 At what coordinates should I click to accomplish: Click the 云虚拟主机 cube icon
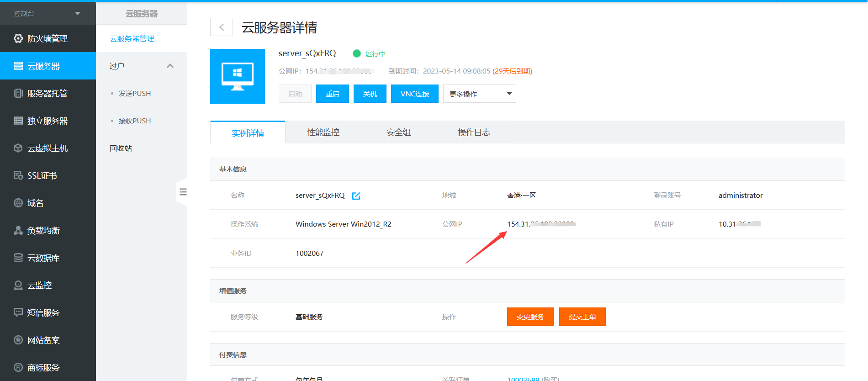18,148
